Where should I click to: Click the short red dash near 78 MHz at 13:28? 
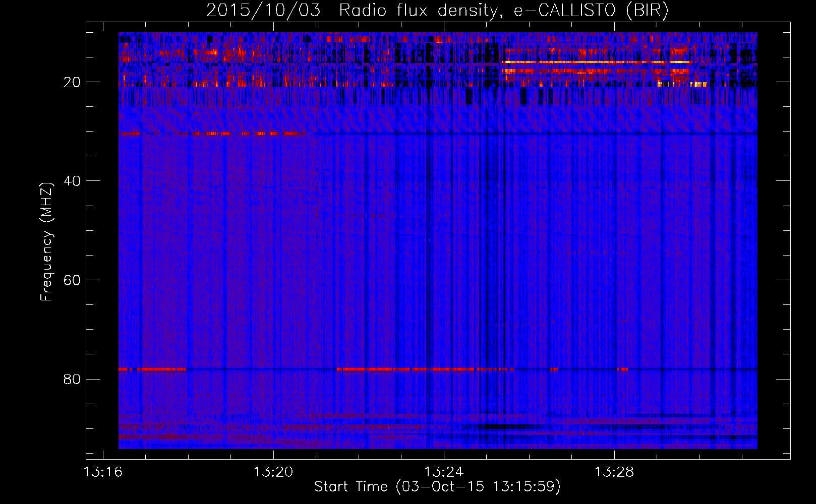point(623,369)
